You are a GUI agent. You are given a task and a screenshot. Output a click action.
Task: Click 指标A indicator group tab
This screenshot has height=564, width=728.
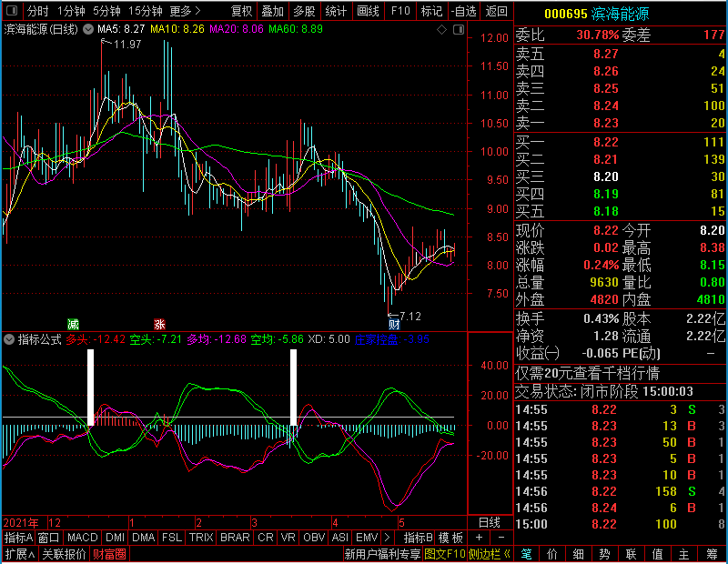click(x=18, y=538)
